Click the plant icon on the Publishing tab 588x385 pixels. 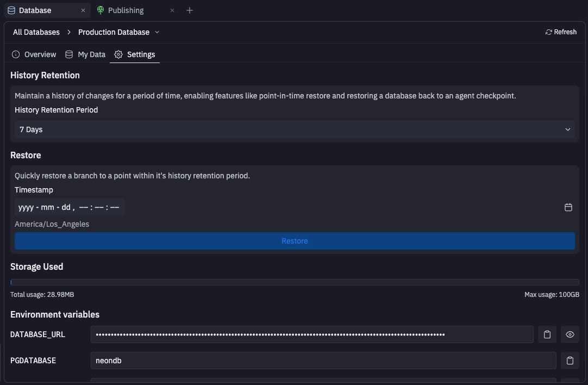tap(101, 10)
